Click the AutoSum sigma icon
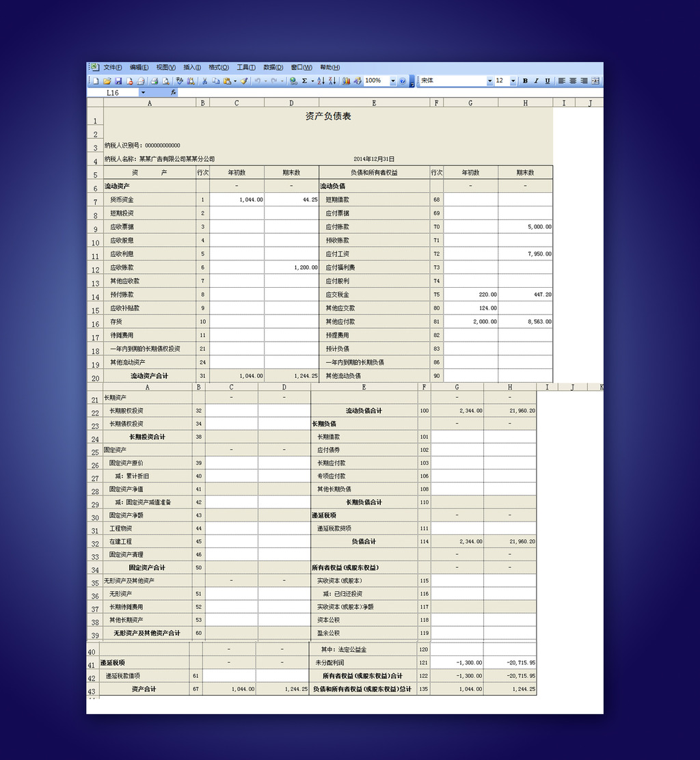Image resolution: width=700 pixels, height=760 pixels. 304,81
